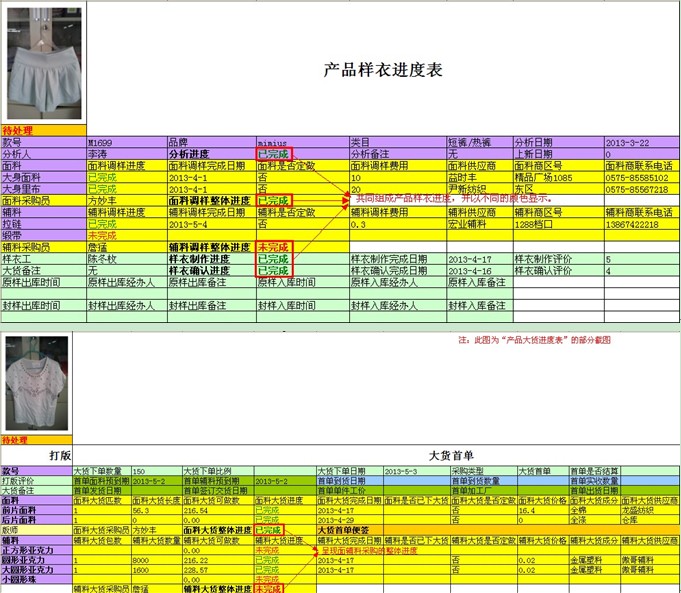Click the 面料大货整体进度 label cell
The image size is (681, 593).
[x=216, y=530]
